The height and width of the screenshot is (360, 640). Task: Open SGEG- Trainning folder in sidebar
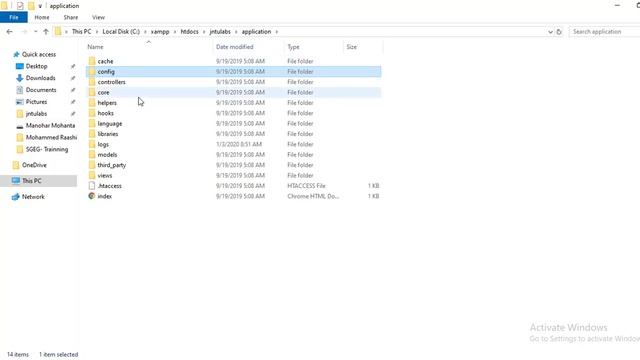[x=47, y=149]
